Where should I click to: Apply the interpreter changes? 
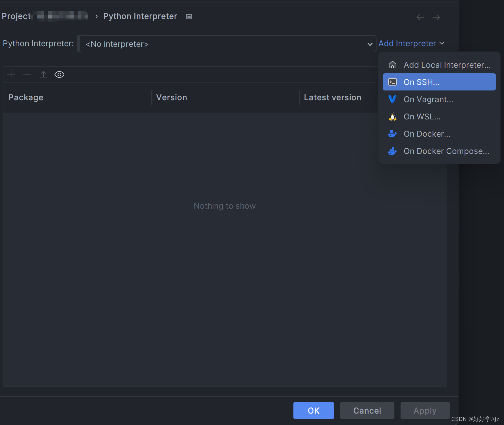(425, 411)
